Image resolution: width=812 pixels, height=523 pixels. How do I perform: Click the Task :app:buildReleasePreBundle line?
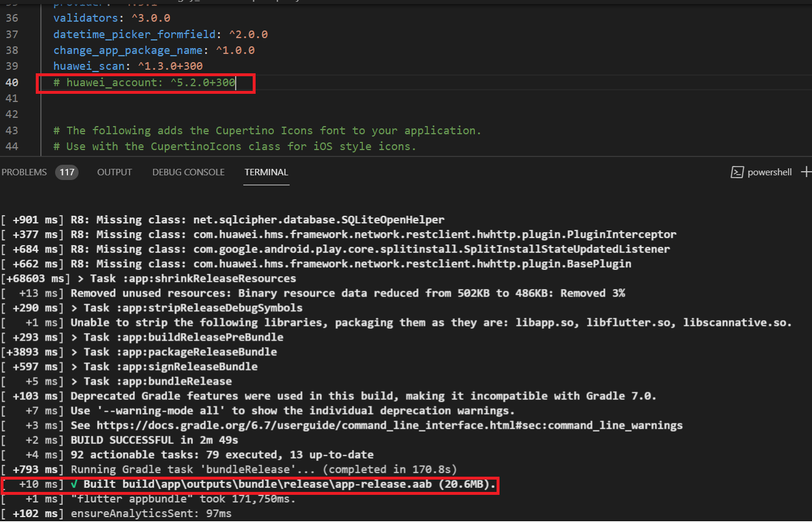click(142, 337)
